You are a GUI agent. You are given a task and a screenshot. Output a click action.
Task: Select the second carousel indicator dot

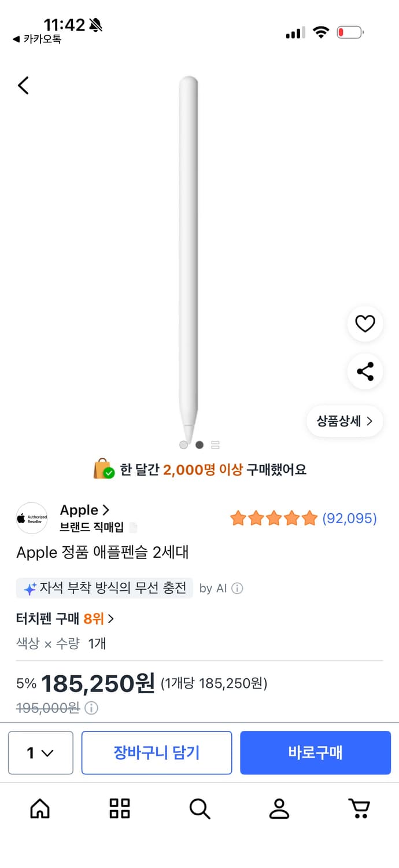click(199, 444)
